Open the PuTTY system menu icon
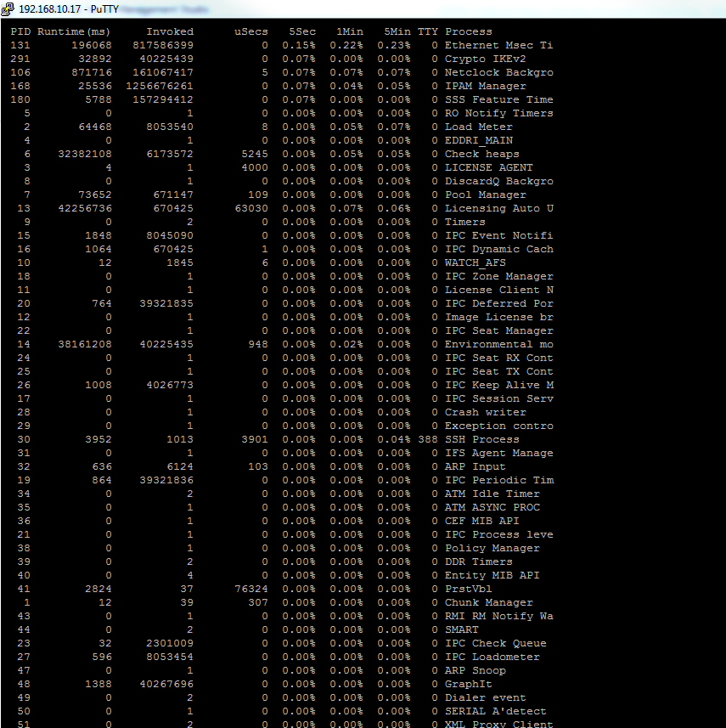The image size is (726, 728). point(8,8)
